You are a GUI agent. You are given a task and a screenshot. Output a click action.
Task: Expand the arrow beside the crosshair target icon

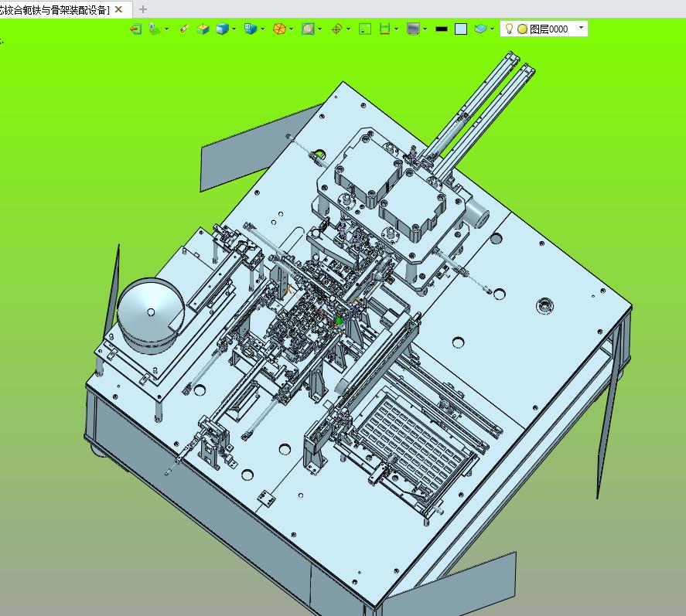348,29
